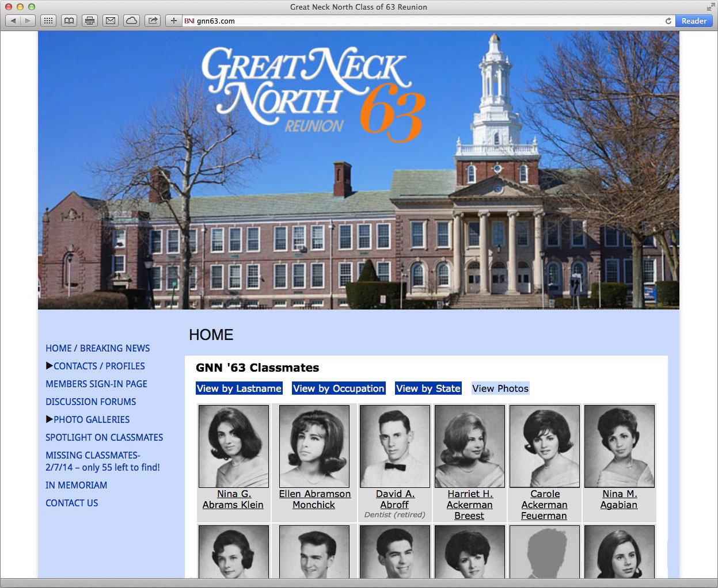Reload the page with refresh icon
This screenshot has width=718, height=588.
click(x=668, y=21)
